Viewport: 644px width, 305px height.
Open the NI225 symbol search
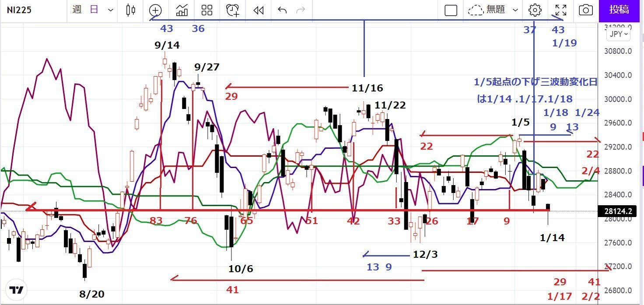(19, 10)
